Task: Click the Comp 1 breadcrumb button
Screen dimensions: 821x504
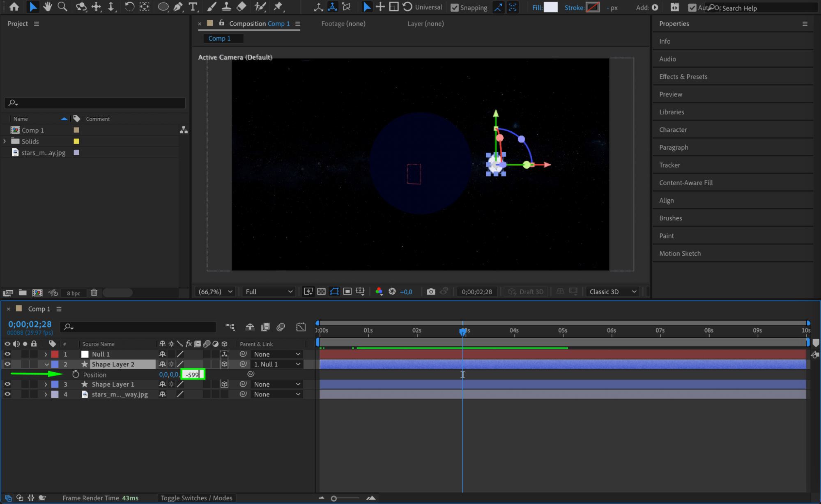Action: 223,38
